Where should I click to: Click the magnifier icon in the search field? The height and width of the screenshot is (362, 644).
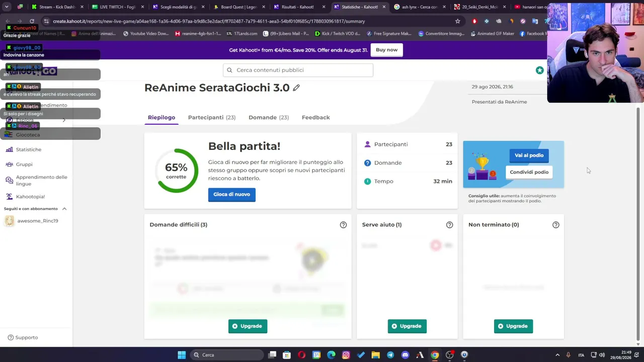pyautogui.click(x=229, y=70)
